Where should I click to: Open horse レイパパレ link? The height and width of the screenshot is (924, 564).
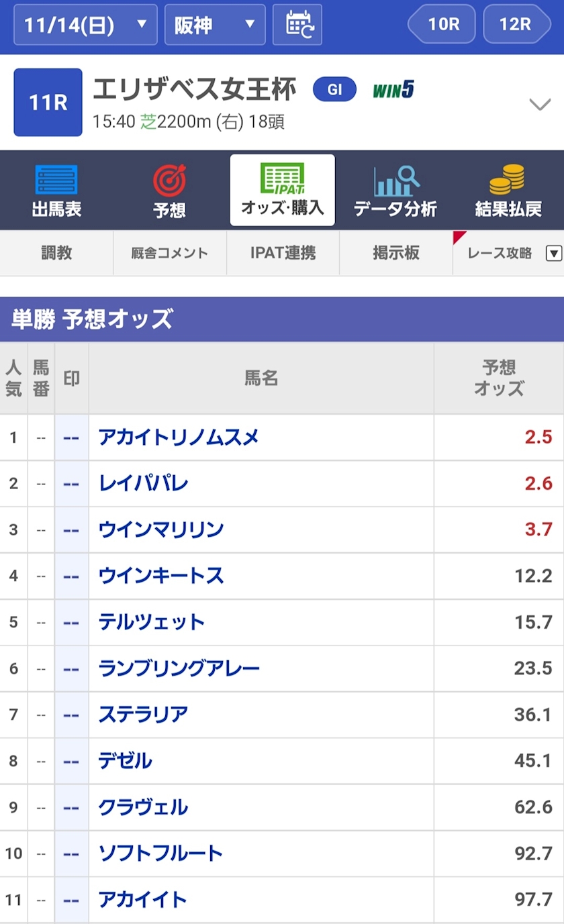(x=143, y=484)
